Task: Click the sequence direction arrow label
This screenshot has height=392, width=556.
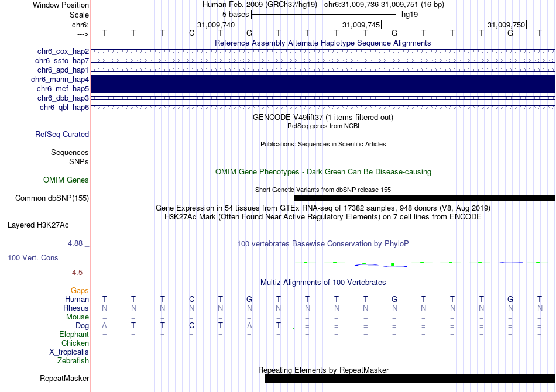Action: pos(83,34)
